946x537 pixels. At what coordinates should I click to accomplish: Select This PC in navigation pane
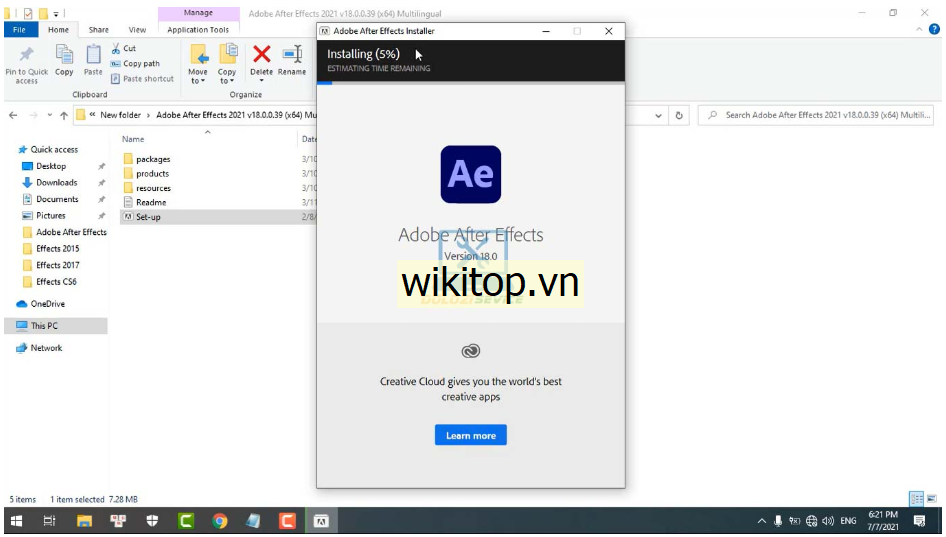[44, 326]
